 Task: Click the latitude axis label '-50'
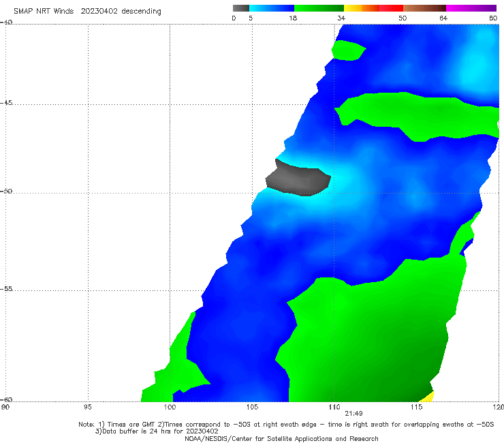[x=6, y=191]
